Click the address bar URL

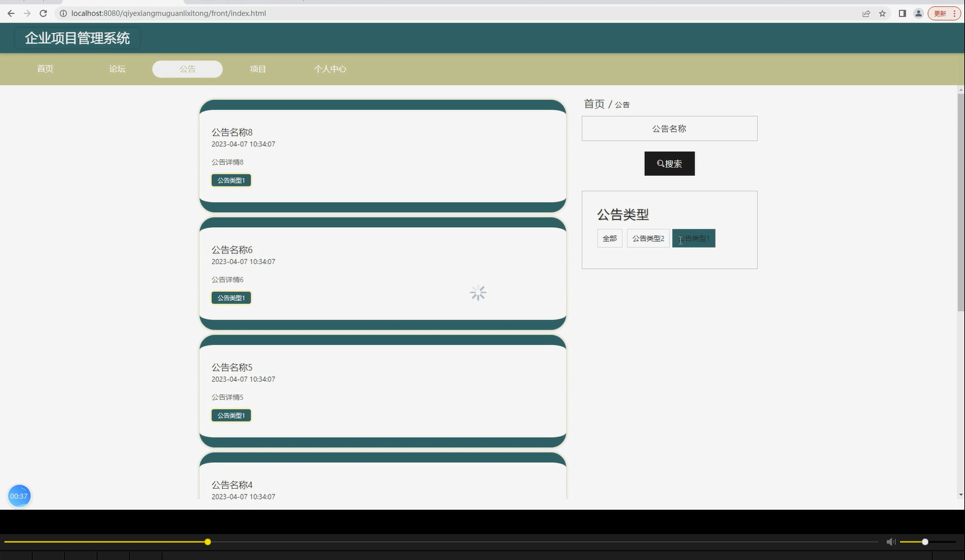169,13
